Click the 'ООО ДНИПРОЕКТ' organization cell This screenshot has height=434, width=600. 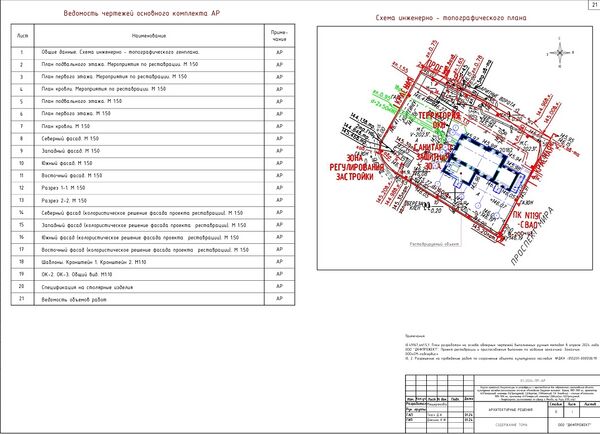point(573,425)
